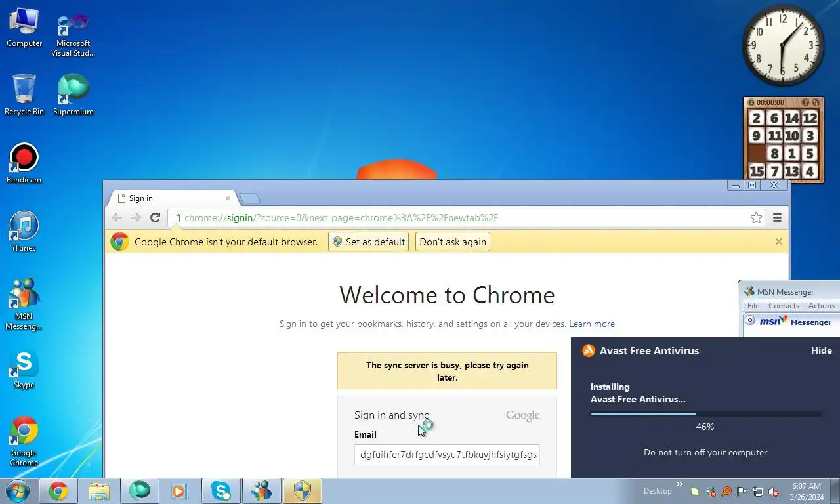This screenshot has height=504, width=840.
Task: Click the orange Avast tray icon
Action: [x=726, y=492]
